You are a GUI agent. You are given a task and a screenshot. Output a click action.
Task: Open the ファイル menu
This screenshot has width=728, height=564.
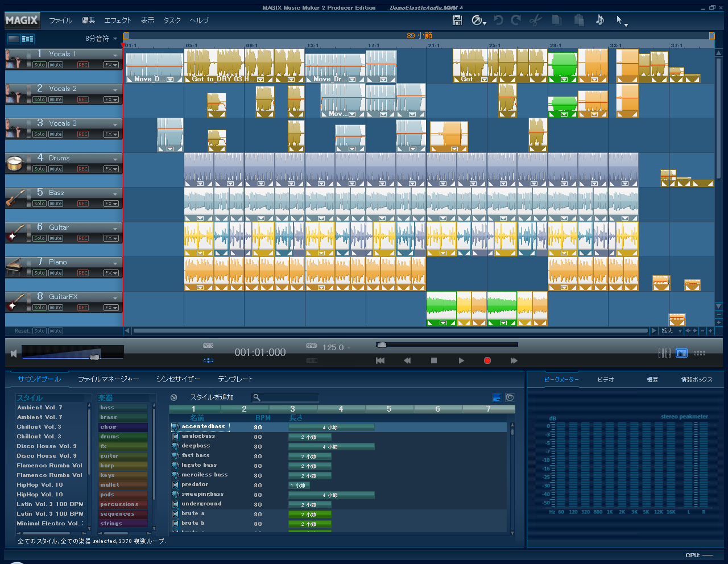point(60,20)
